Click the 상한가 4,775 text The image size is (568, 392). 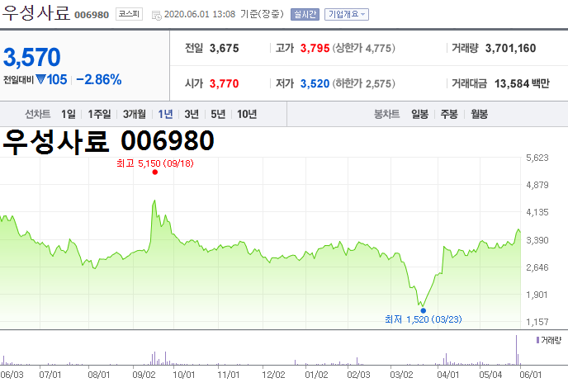pos(364,48)
